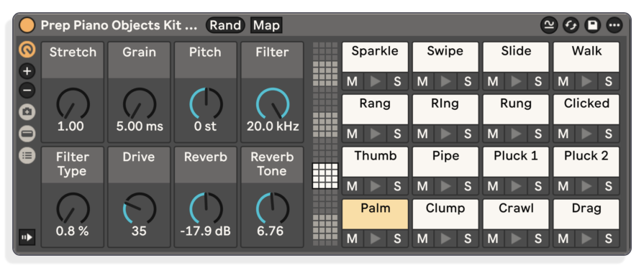Solo the RIng pad
The width and height of the screenshot is (644, 268).
coord(468,134)
